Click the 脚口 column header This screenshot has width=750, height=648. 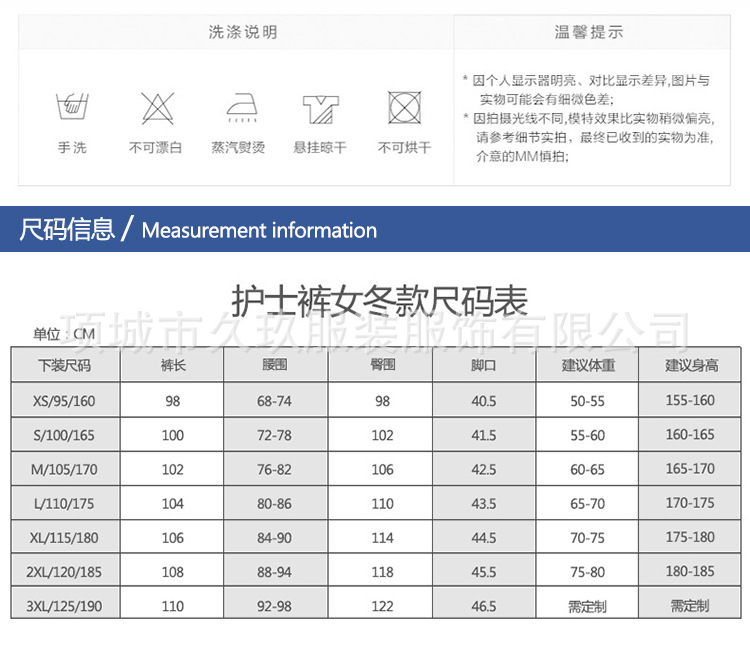click(x=484, y=366)
